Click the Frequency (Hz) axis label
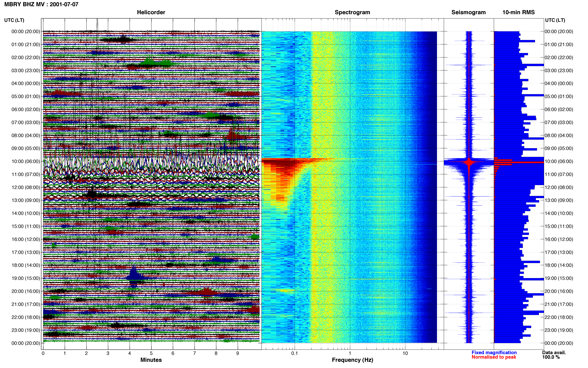Viewport: 588px width, 368px height. coord(352,360)
